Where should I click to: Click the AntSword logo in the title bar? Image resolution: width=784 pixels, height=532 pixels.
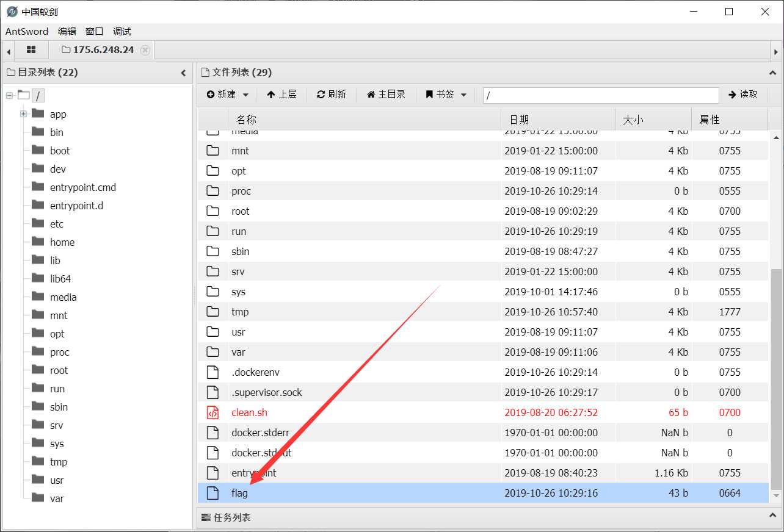(12, 12)
